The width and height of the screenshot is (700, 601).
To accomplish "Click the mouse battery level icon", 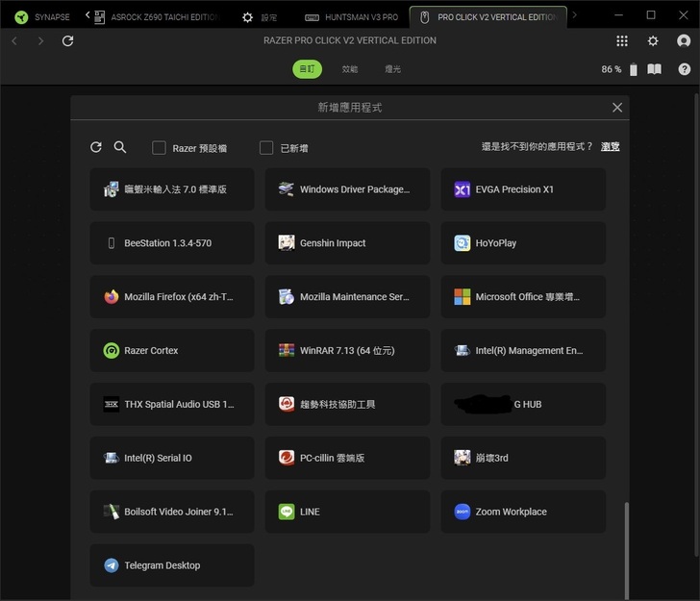I will tap(633, 69).
